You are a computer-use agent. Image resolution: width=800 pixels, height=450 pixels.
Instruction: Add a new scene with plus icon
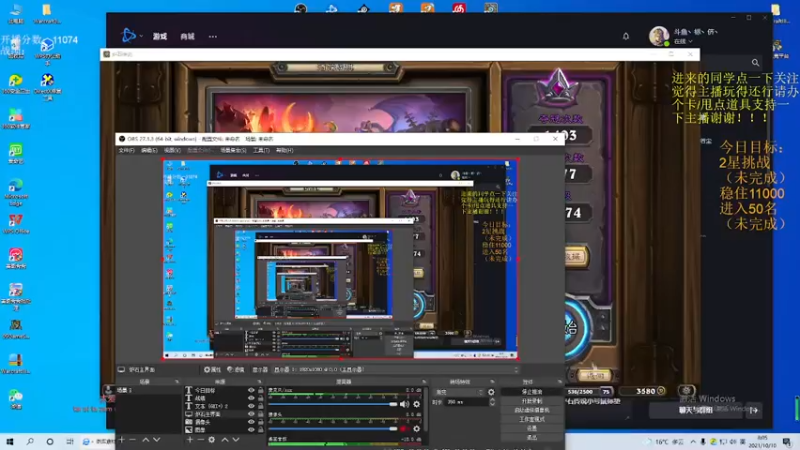click(121, 439)
